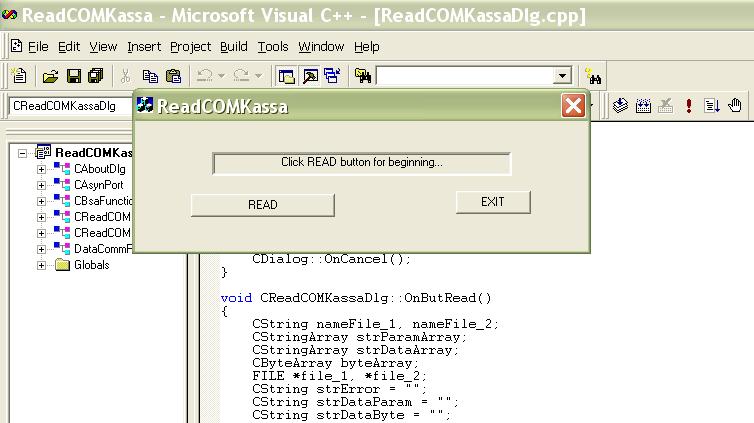The image size is (754, 423).
Task: Open the Undo history dropdown arrow
Action: (x=221, y=75)
